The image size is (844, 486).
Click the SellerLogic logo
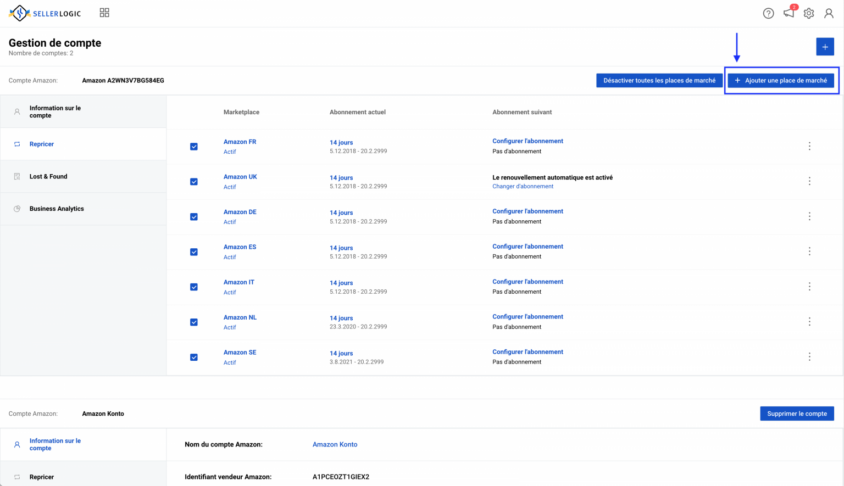tap(45, 13)
